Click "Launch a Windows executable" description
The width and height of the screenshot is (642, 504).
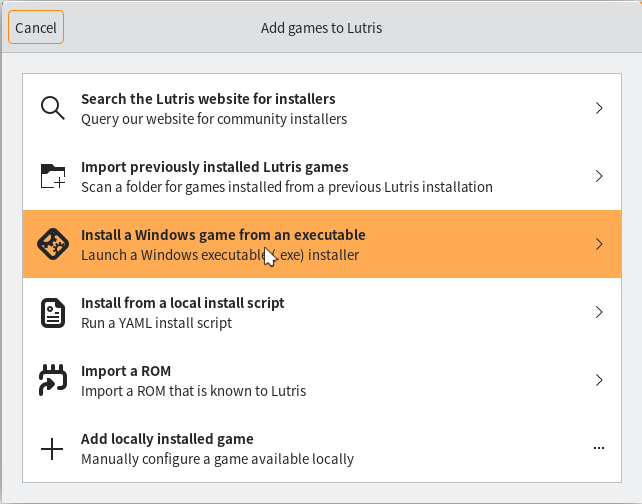[220, 255]
